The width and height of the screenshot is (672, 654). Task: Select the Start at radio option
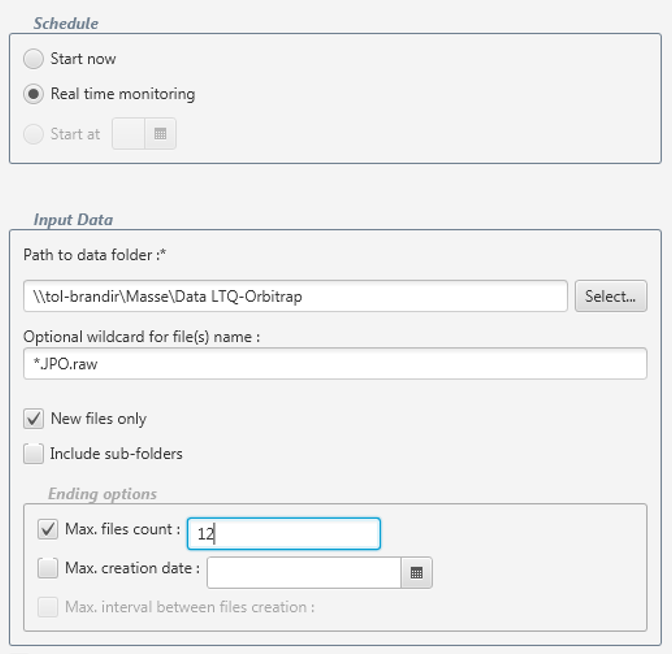point(34,134)
